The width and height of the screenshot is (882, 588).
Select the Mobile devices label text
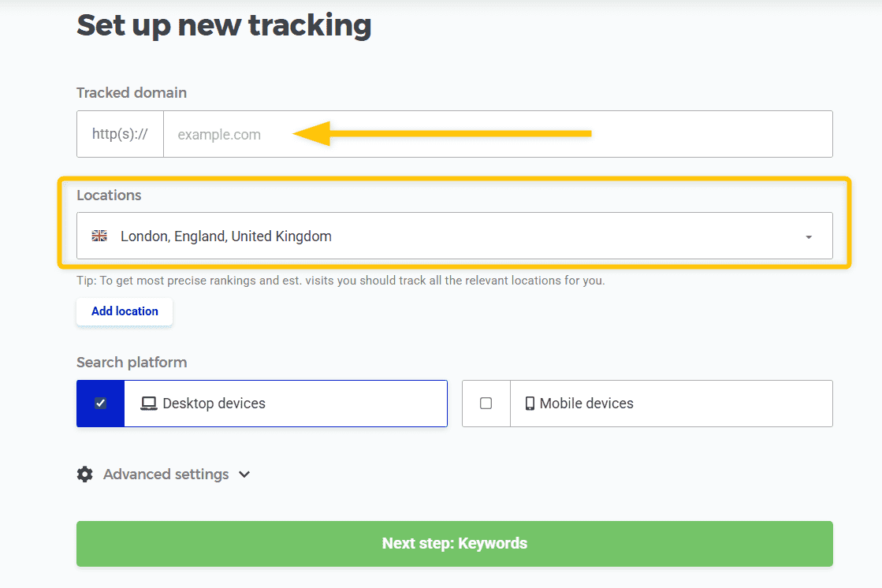click(x=586, y=404)
